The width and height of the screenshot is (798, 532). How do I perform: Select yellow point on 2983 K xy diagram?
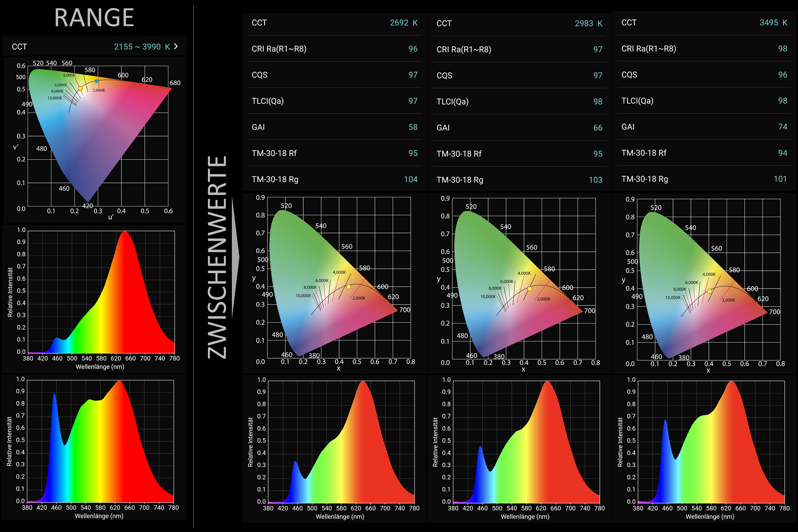[530, 289]
